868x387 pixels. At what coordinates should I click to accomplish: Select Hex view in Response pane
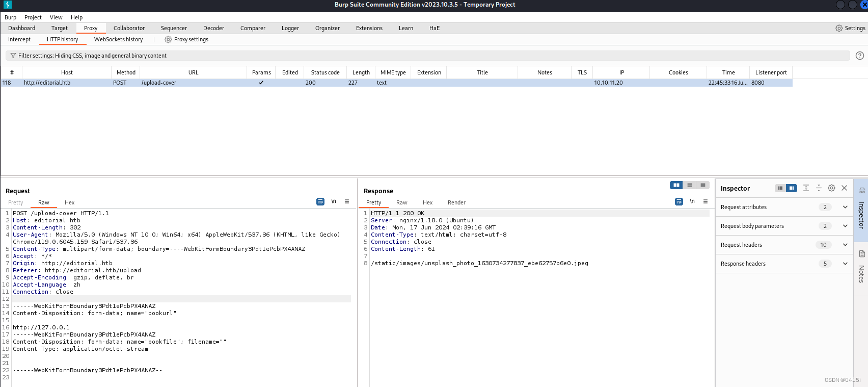tap(428, 202)
